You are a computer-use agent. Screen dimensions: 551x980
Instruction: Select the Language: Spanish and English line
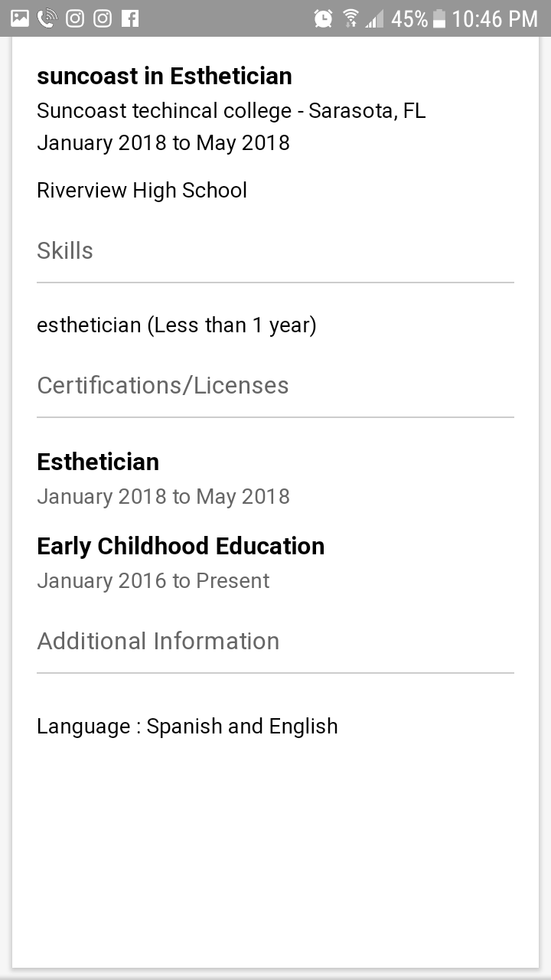click(x=187, y=726)
